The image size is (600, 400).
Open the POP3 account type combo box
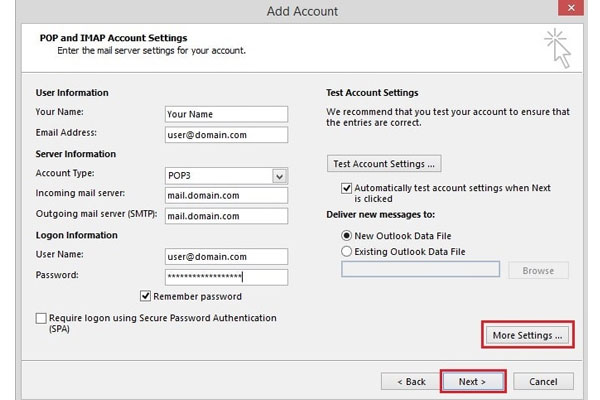(226, 176)
